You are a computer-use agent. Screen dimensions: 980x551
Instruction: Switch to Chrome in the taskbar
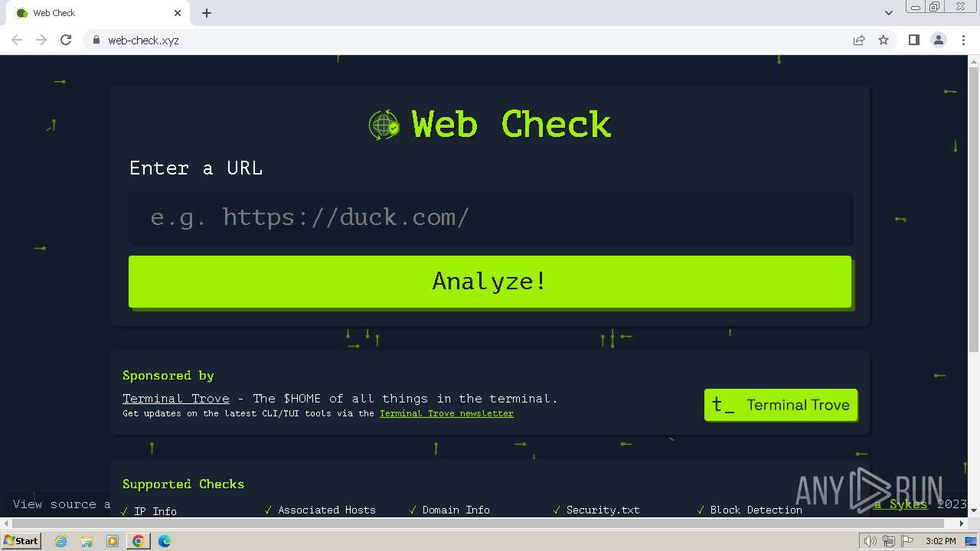[x=138, y=541]
